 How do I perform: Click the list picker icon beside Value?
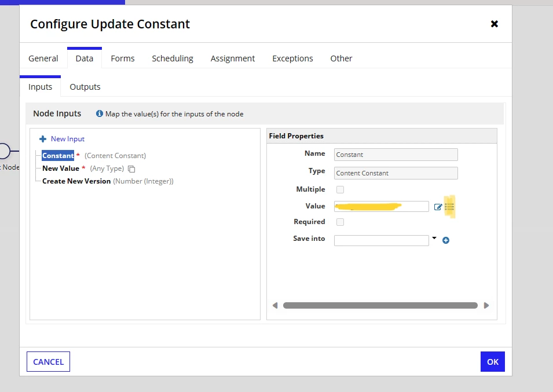coord(449,207)
